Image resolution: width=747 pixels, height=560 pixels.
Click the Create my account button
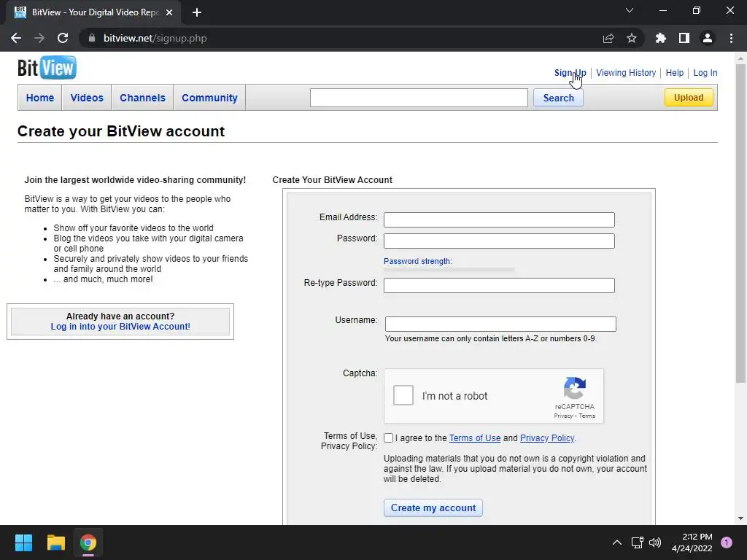(x=433, y=508)
